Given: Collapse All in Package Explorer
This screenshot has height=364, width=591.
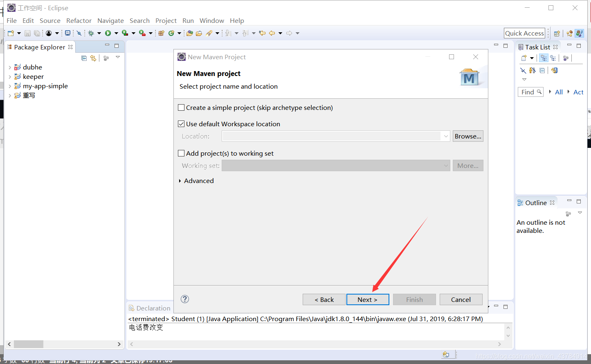Looking at the screenshot, I should (x=84, y=58).
